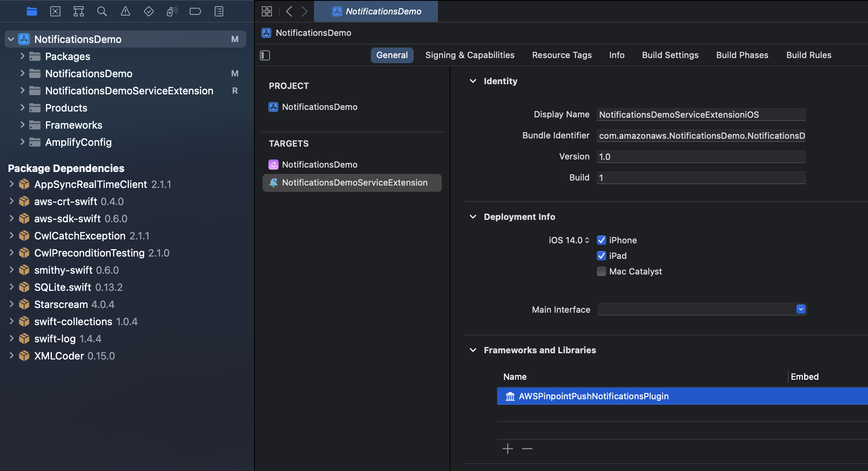This screenshot has width=868, height=471.
Task: Uncheck the iPad checkbox
Action: click(602, 256)
